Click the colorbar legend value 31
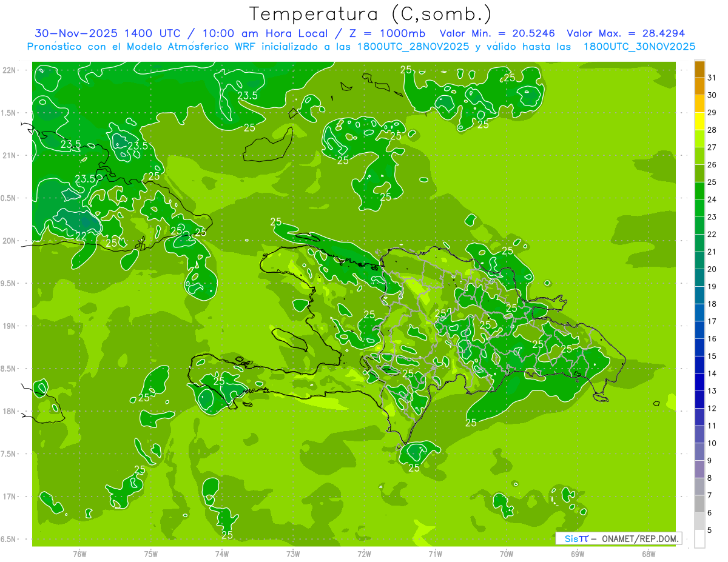 pos(712,78)
